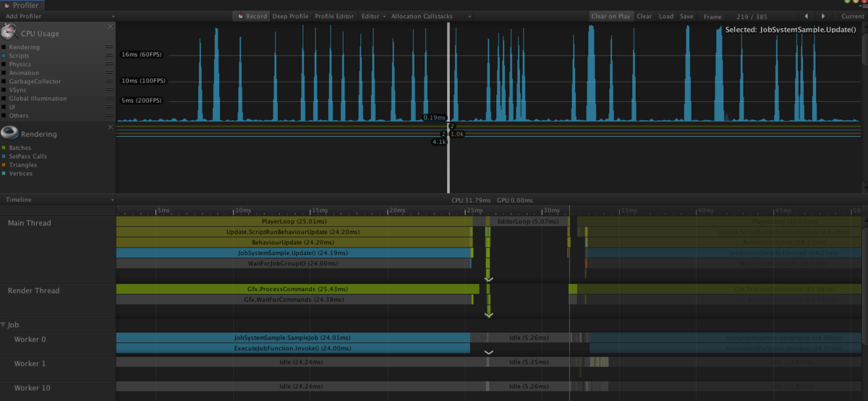Open the Allocation Callstacks dropdown
The height and width of the screenshot is (401, 868).
point(431,16)
